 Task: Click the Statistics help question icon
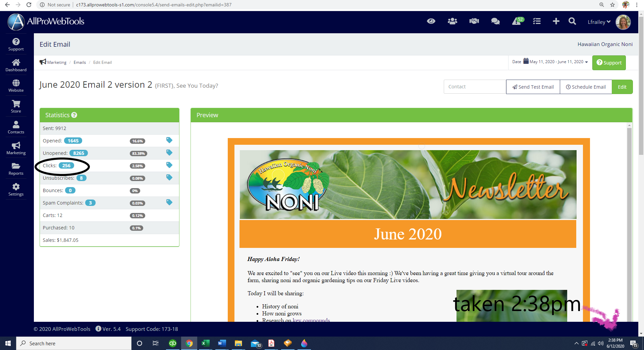(x=74, y=115)
